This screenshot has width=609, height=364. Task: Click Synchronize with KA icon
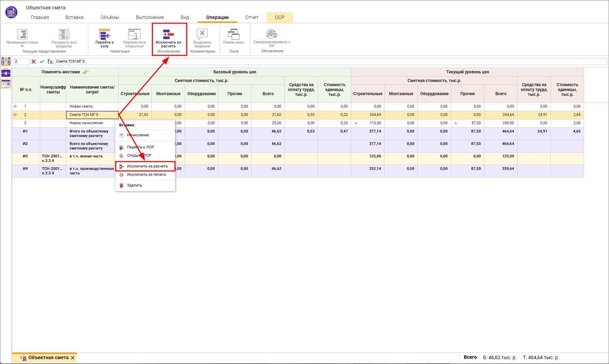[x=272, y=34]
